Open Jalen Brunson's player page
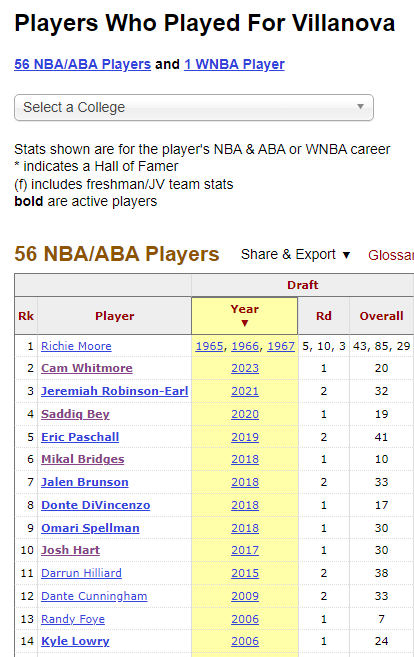 click(85, 482)
